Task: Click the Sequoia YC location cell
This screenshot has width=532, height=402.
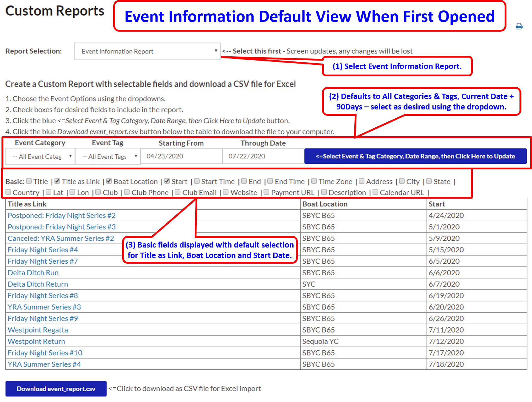Action: 363,341
